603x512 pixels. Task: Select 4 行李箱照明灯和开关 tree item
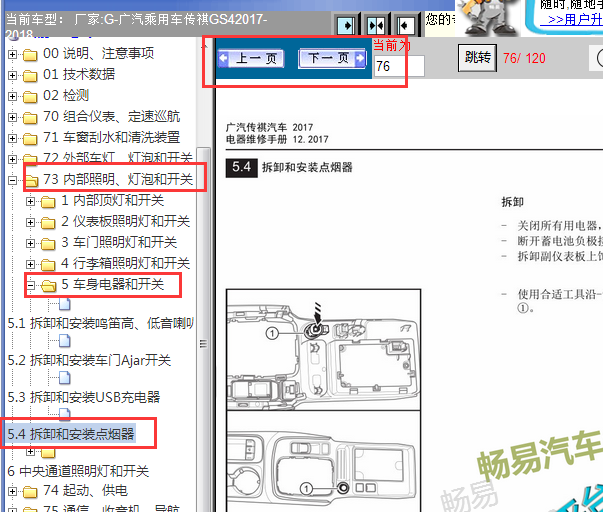[x=125, y=264]
